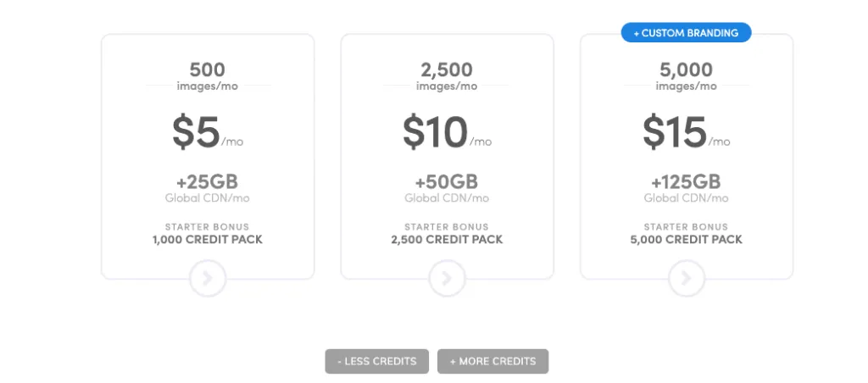The height and width of the screenshot is (383, 868).
Task: Click the 1,000 Credit Pack starter bonus
Action: point(208,240)
